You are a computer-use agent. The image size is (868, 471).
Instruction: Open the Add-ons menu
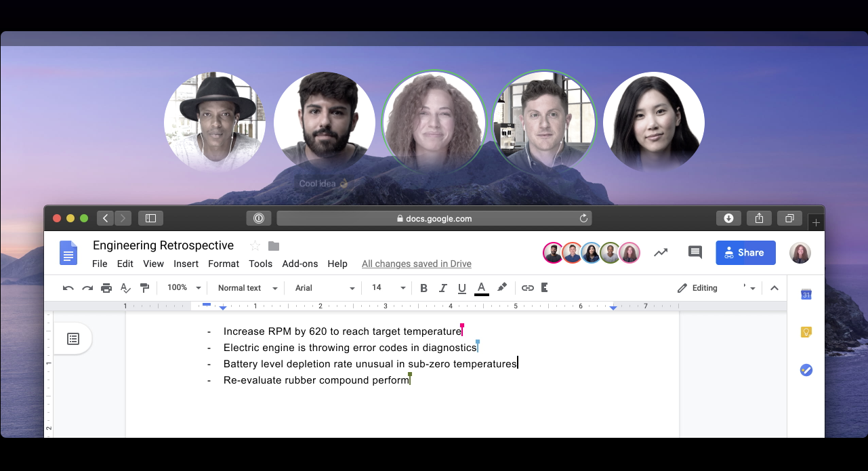coord(300,264)
